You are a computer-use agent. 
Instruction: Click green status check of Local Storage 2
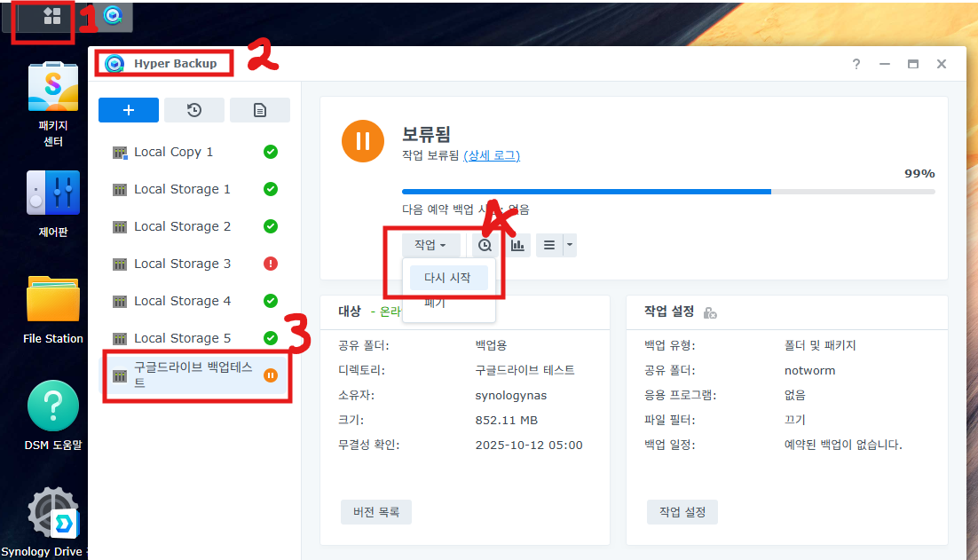coord(271,226)
